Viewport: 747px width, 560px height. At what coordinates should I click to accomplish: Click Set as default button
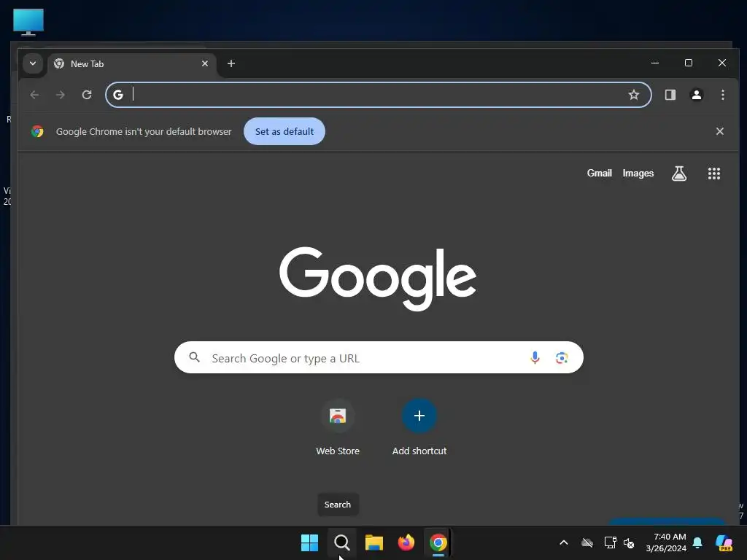tap(285, 131)
